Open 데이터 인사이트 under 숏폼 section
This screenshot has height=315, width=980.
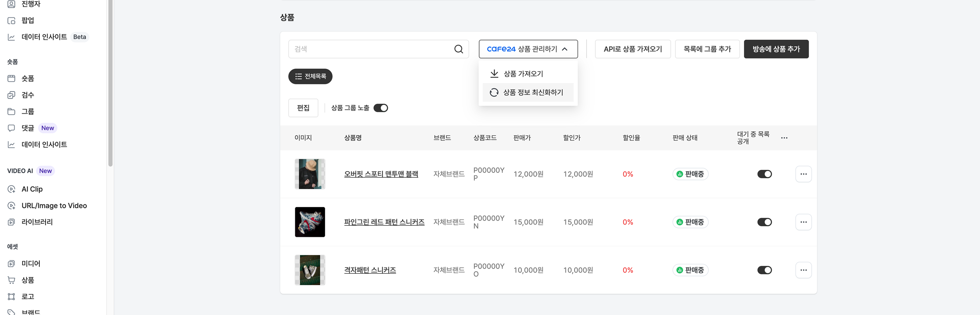point(44,145)
